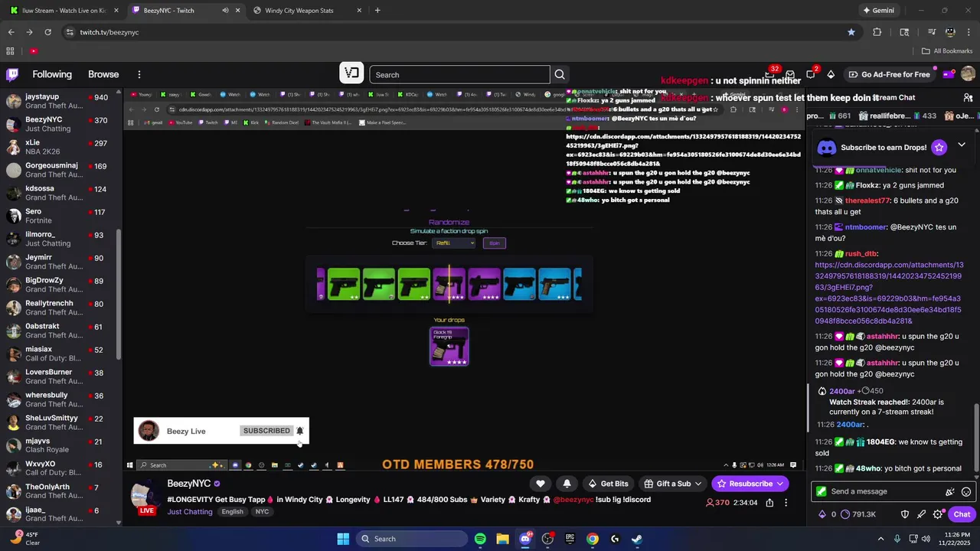Open the Get Bits diamond icon in top bar
The width and height of the screenshot is (980, 551).
click(831, 74)
